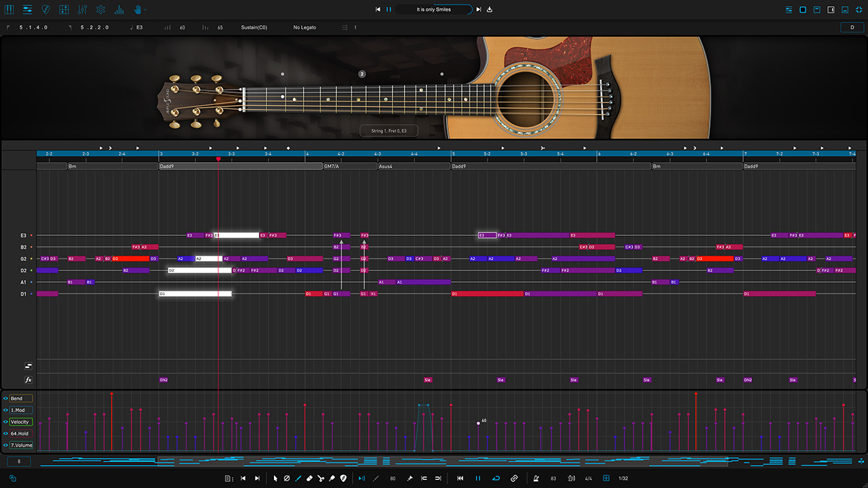Select the highlighted E3 note at bar 5
Image resolution: width=868 pixels, height=488 pixels.
tap(487, 235)
